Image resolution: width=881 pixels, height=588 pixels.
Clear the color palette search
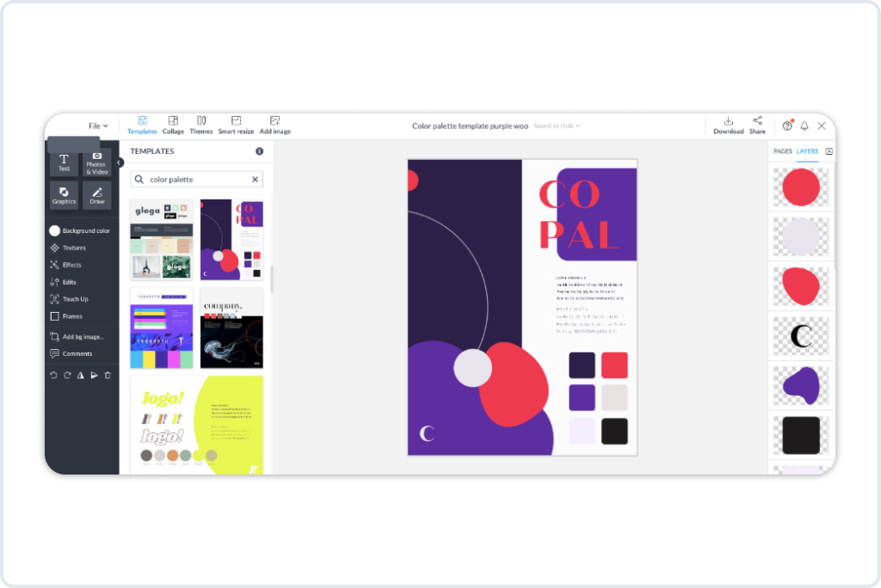[255, 179]
